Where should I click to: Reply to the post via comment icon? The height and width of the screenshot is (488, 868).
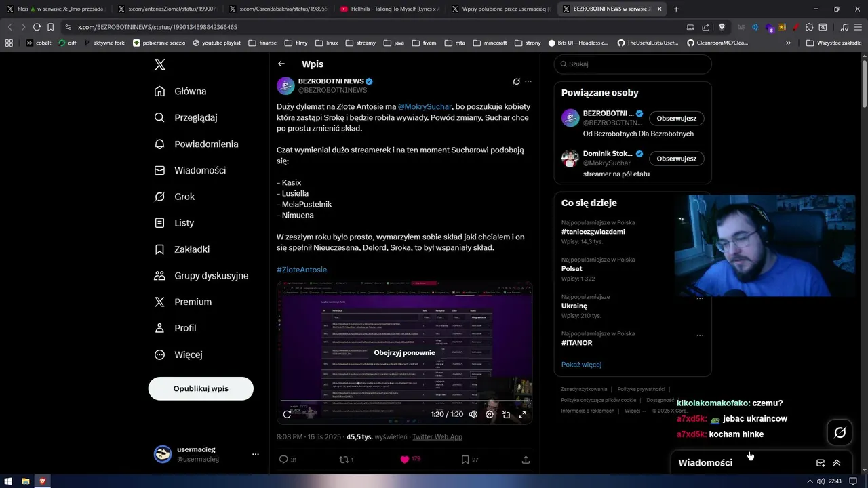[x=283, y=460]
